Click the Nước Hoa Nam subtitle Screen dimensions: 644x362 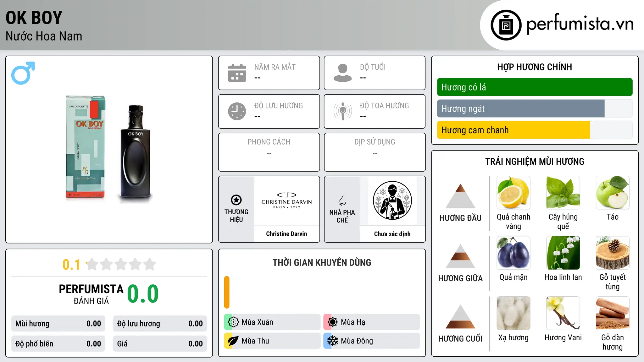coord(44,36)
